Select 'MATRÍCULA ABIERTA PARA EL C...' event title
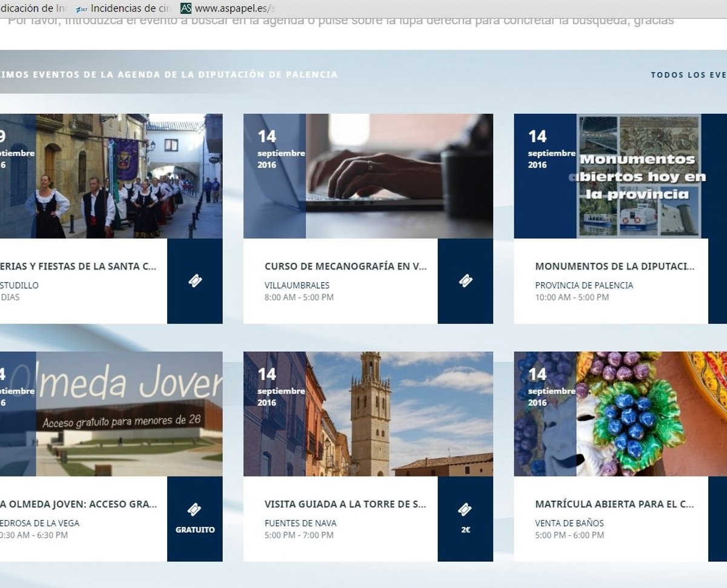The width and height of the screenshot is (727, 588). click(614, 504)
